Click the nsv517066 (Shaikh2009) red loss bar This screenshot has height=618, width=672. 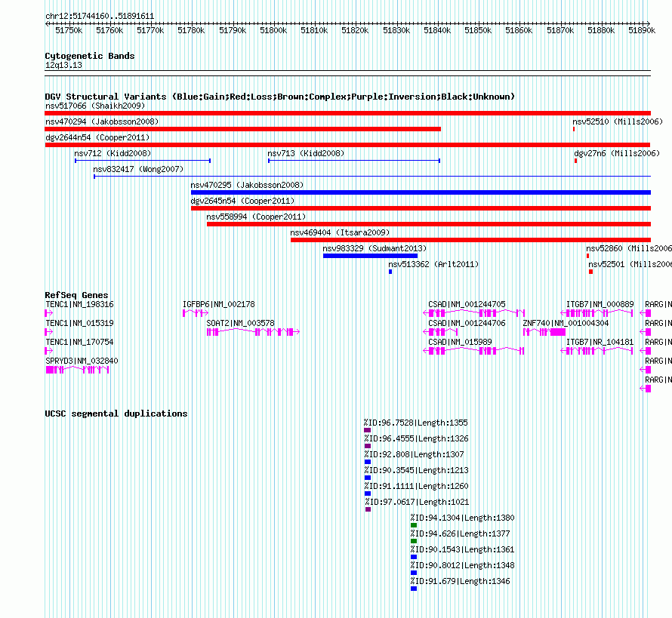347,113
